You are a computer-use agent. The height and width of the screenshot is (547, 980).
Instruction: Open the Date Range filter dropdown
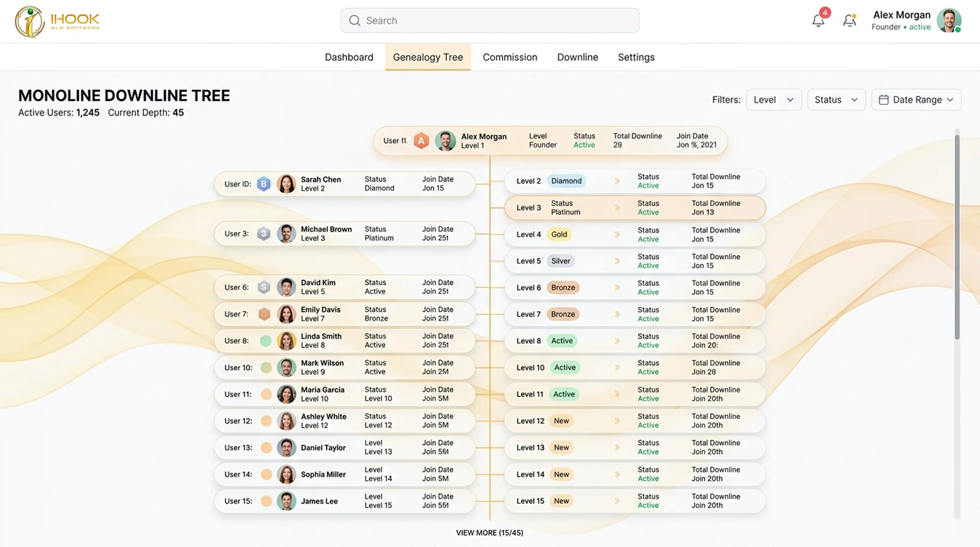pyautogui.click(x=916, y=100)
